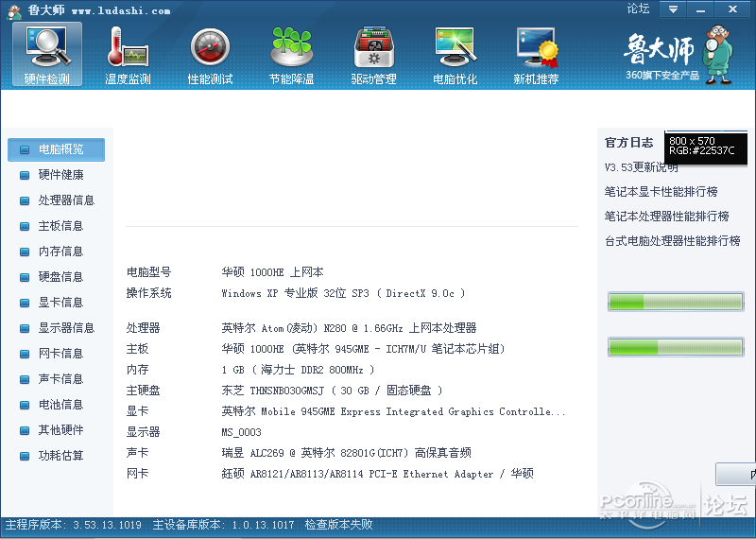Click 360旗下安全产品 caption

[x=662, y=76]
